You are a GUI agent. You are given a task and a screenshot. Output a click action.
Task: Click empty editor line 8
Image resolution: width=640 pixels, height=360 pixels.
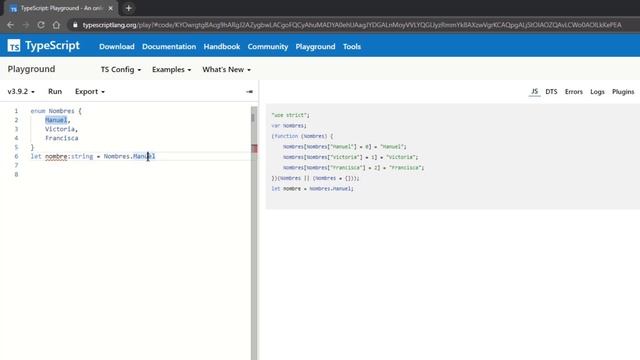[140, 174]
